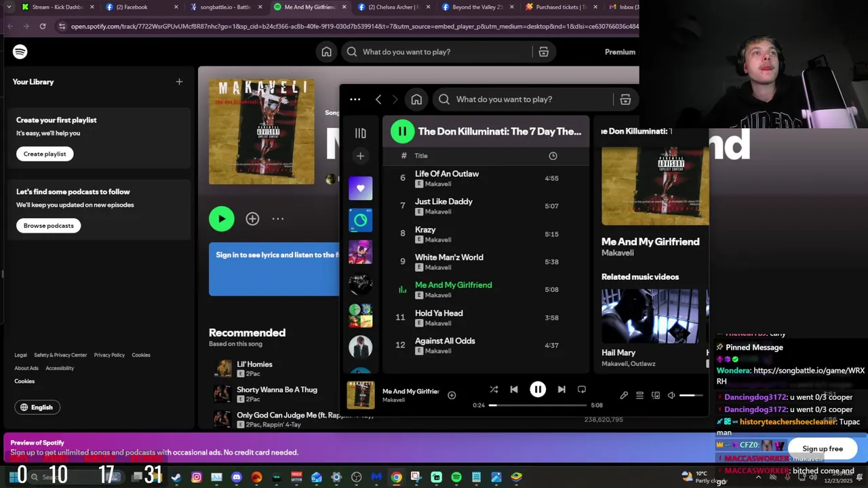Open the queue icon in the player bar
Viewport: 868px width, 488px height.
click(639, 395)
